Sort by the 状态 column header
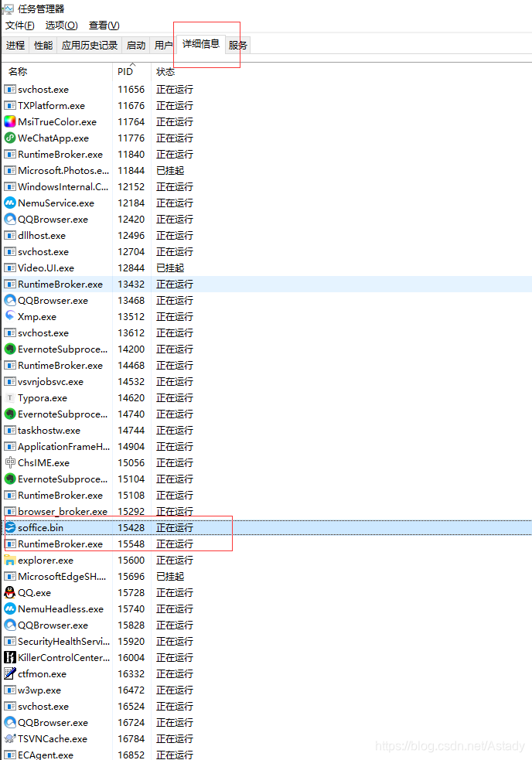The height and width of the screenshot is (760, 532). point(165,72)
